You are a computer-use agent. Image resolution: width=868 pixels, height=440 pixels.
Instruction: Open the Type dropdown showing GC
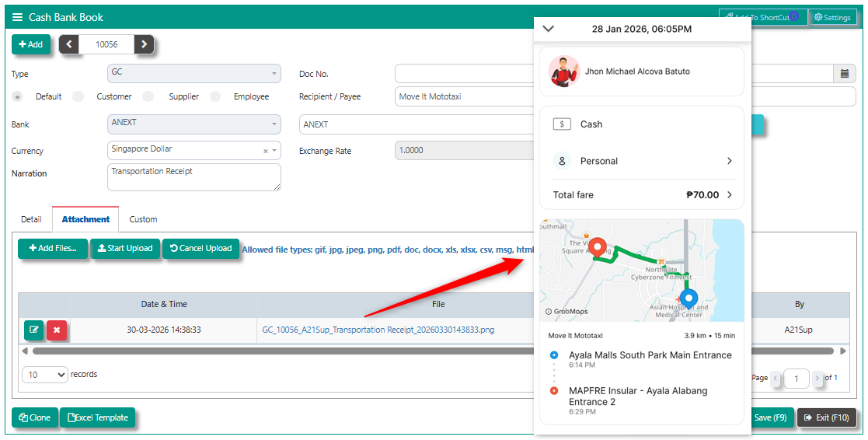[x=193, y=73]
